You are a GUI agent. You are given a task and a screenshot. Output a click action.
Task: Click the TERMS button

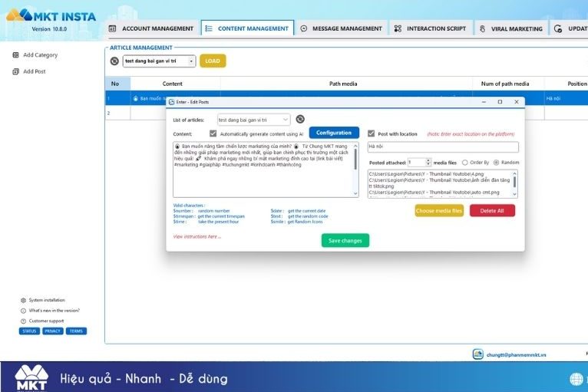tap(76, 331)
